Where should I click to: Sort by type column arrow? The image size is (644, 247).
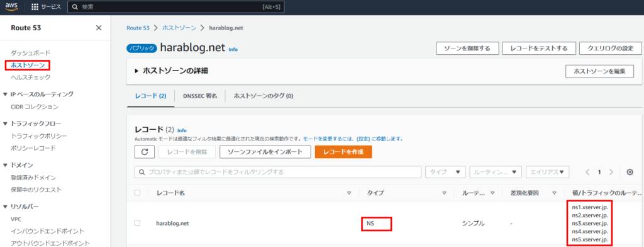(444, 193)
